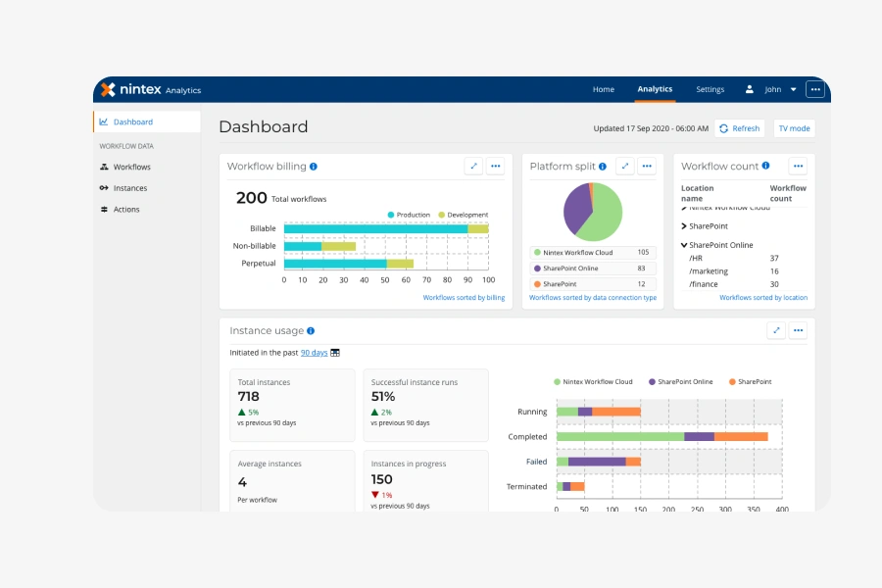Click the Failed bar in Instance usage chart

click(x=599, y=462)
